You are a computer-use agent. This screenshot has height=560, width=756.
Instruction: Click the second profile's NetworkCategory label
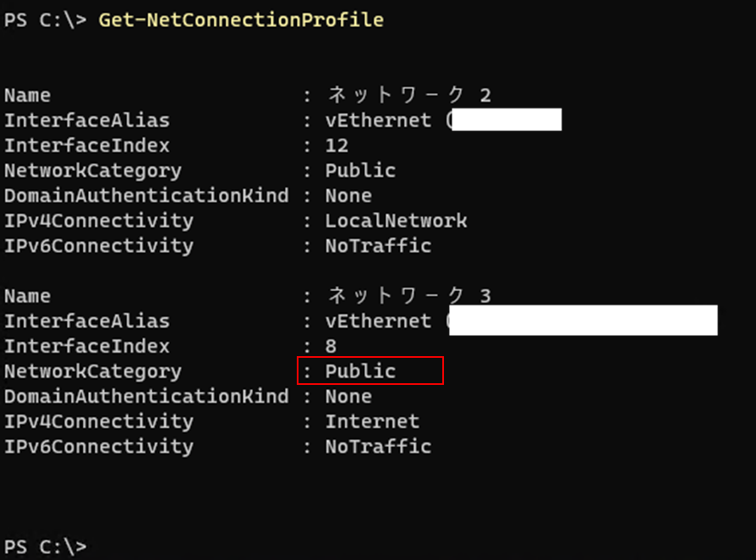click(x=93, y=371)
